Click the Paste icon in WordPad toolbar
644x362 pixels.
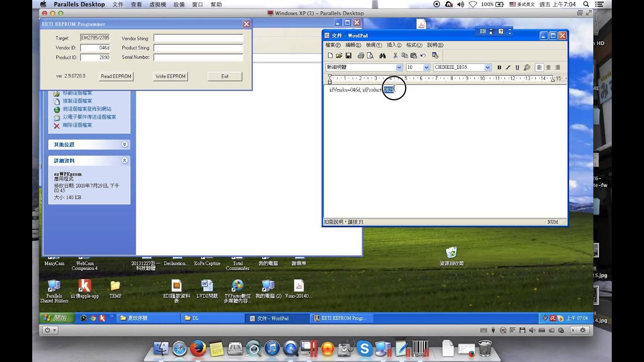414,55
